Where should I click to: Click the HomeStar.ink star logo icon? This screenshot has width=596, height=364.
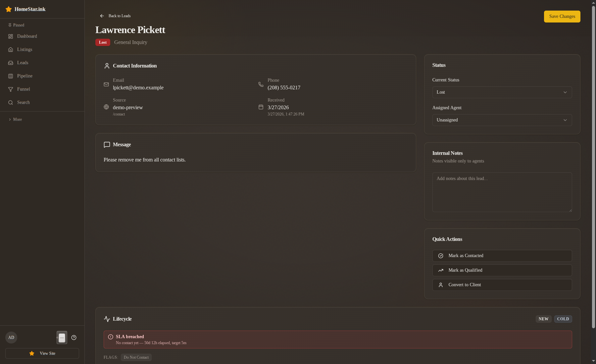(9, 9)
